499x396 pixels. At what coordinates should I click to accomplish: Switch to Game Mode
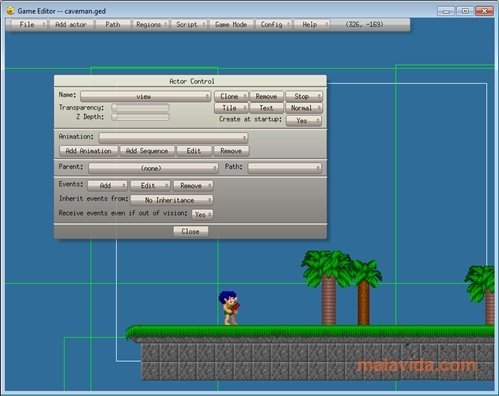pyautogui.click(x=231, y=25)
